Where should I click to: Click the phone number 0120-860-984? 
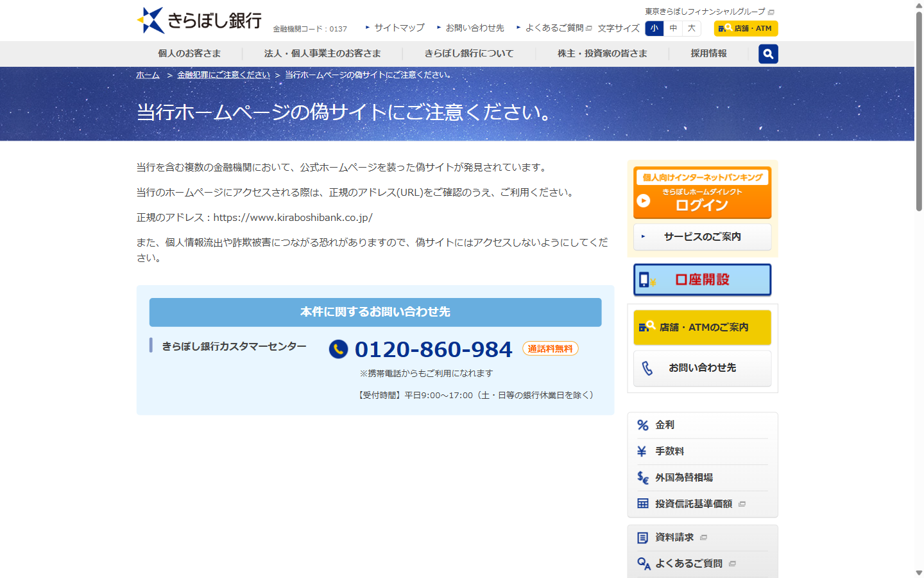click(x=433, y=349)
